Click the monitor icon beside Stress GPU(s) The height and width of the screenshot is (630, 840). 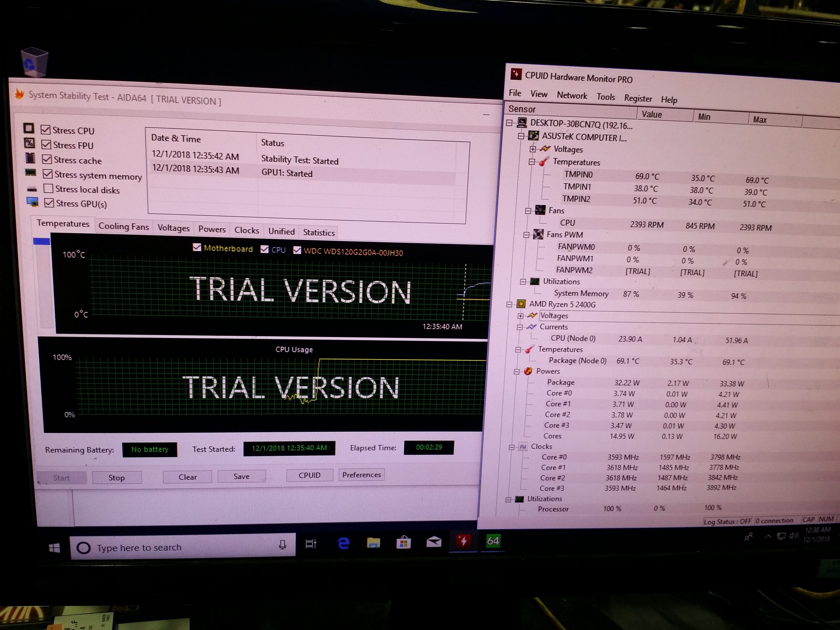click(x=33, y=202)
